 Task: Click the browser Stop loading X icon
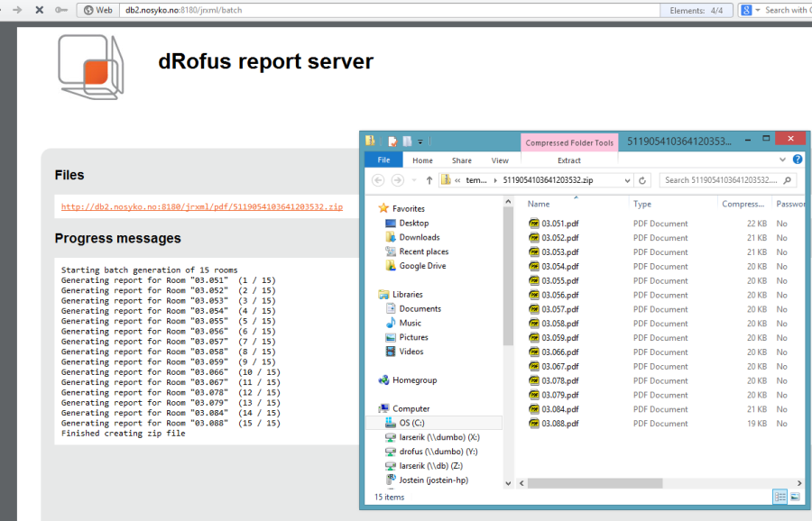tap(38, 10)
